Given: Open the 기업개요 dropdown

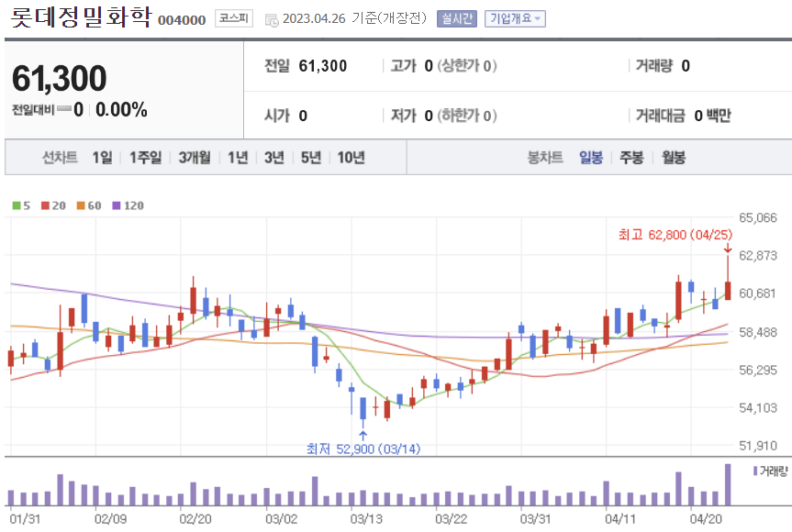Looking at the screenshot, I should click(x=515, y=18).
